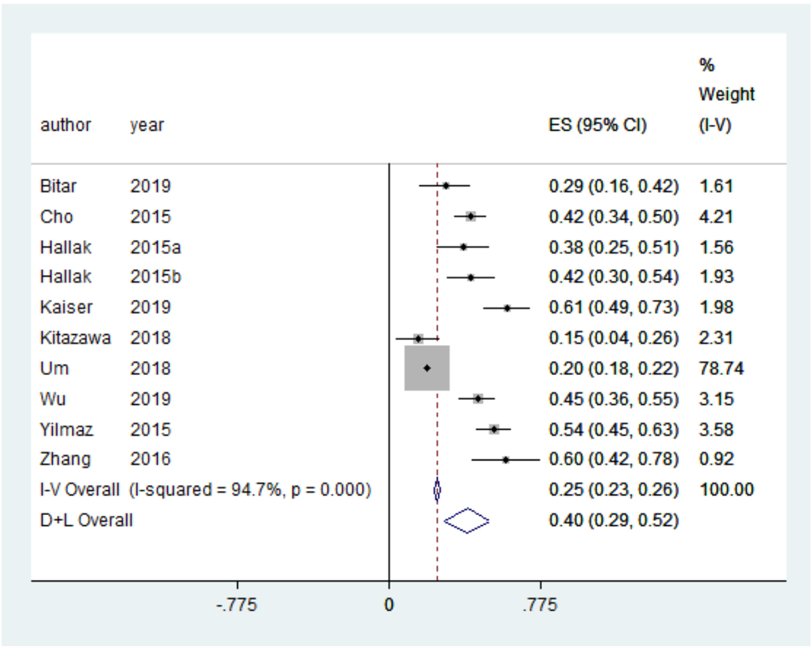
Task: Click the Zhang 2016 point estimate dot
Action: pyautogui.click(x=505, y=460)
